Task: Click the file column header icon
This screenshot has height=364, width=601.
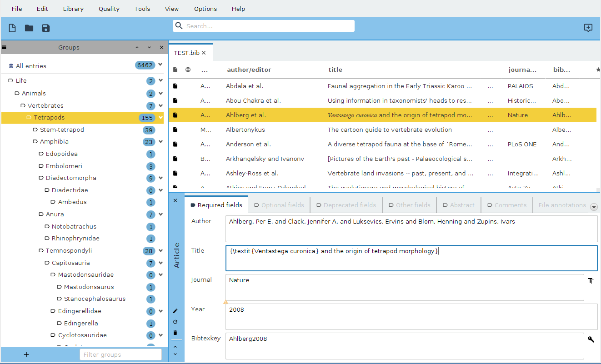Action: click(x=175, y=70)
